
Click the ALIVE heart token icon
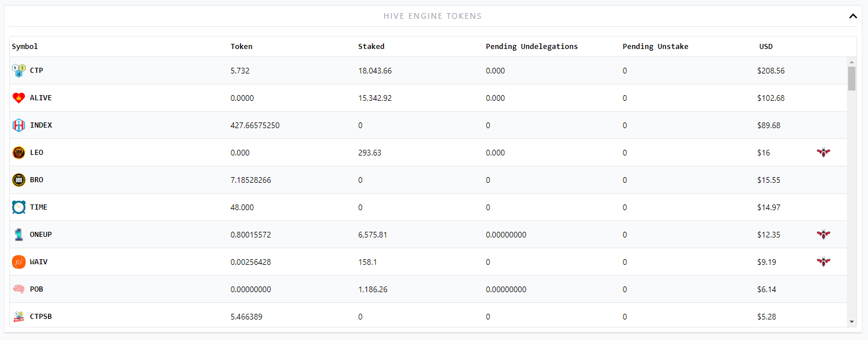point(19,98)
